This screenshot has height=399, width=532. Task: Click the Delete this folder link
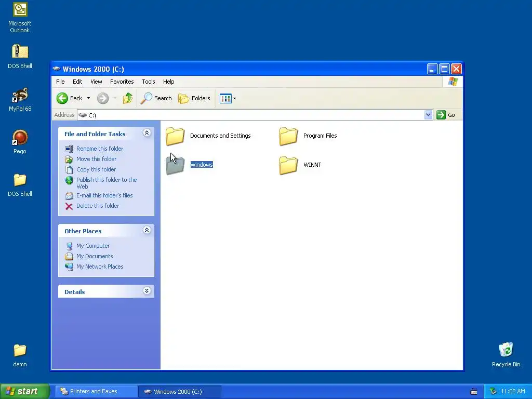coord(98,206)
